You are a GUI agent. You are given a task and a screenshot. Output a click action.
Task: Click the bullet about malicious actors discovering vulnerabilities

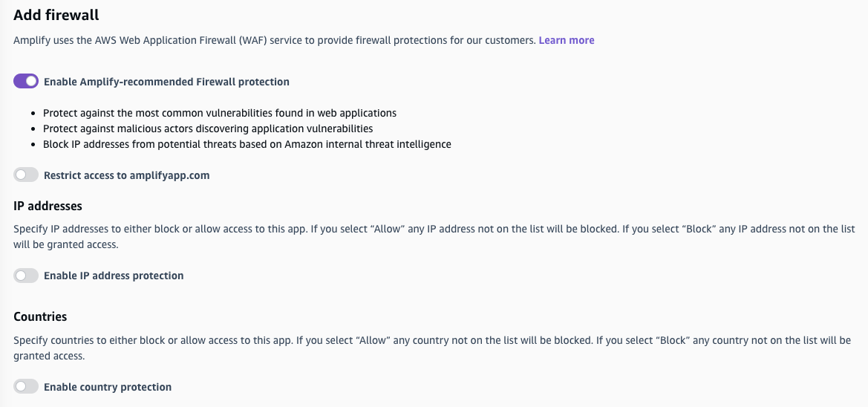point(208,128)
